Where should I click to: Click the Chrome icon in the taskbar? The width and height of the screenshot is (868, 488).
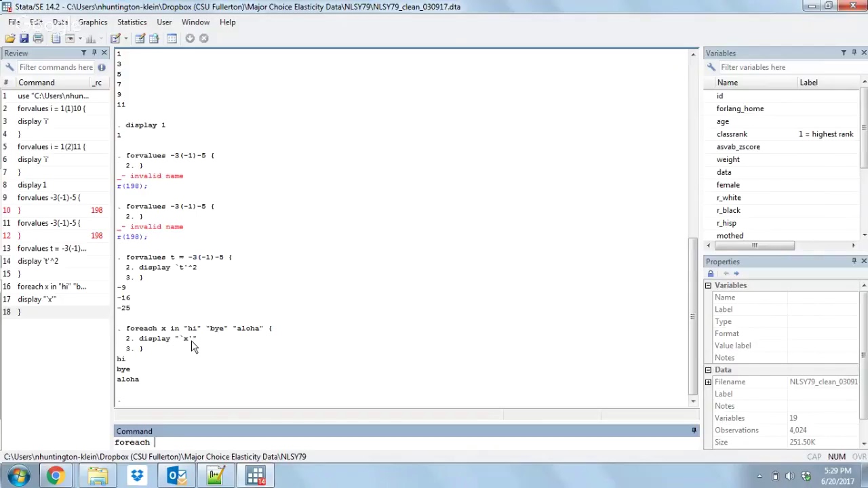(x=56, y=476)
